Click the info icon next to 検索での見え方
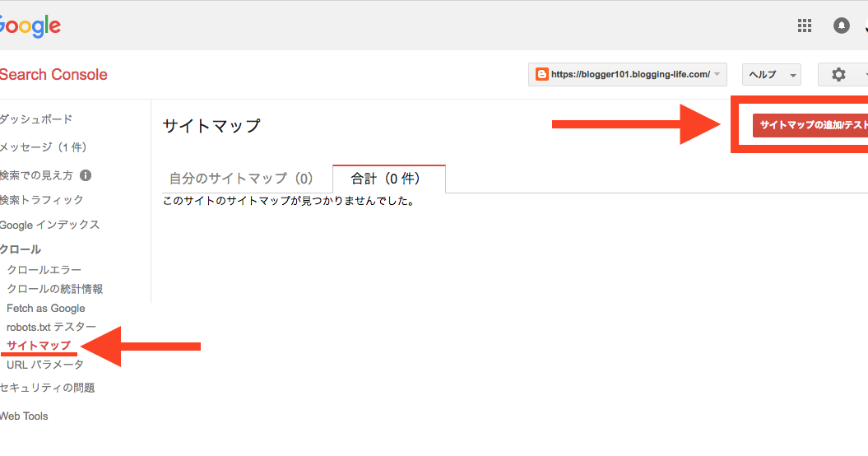Image resolution: width=868 pixels, height=456 pixels. (86, 175)
